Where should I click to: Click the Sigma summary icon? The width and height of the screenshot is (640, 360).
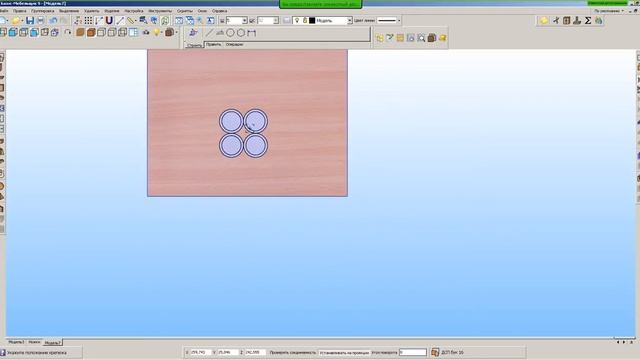click(588, 20)
